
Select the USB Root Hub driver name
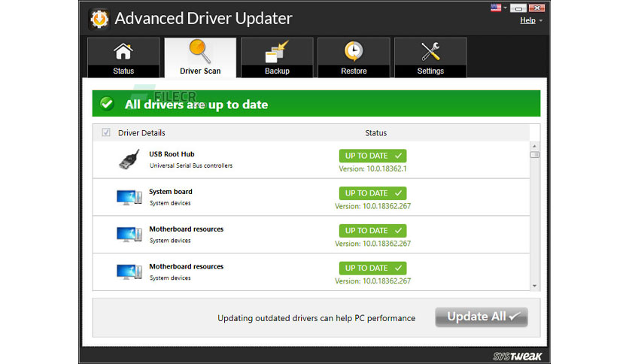pyautogui.click(x=172, y=154)
